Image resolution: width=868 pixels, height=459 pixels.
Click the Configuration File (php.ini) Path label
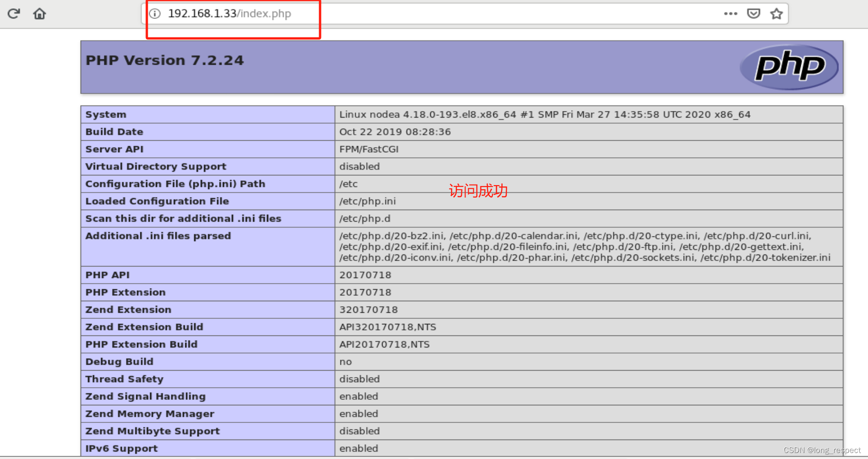tap(175, 184)
